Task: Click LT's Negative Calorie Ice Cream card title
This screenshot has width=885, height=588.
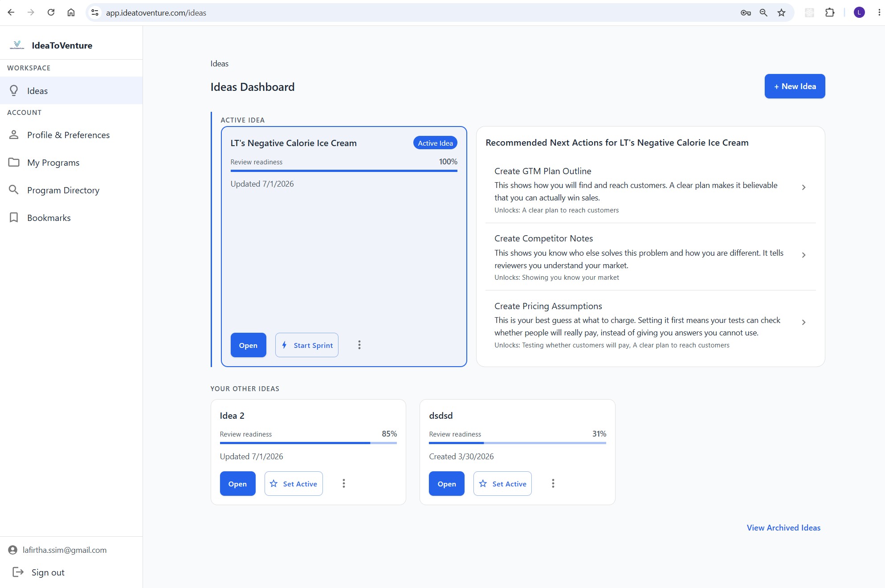Action: (294, 143)
